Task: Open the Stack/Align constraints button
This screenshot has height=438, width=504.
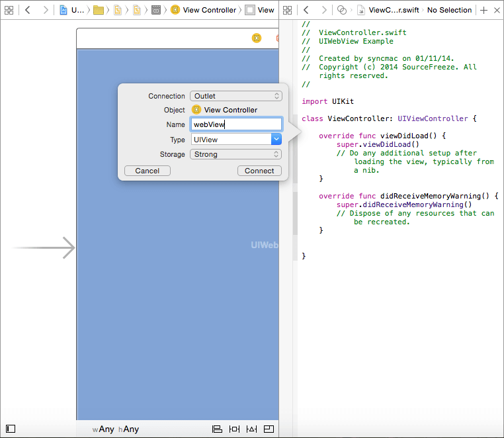Action: click(x=217, y=429)
